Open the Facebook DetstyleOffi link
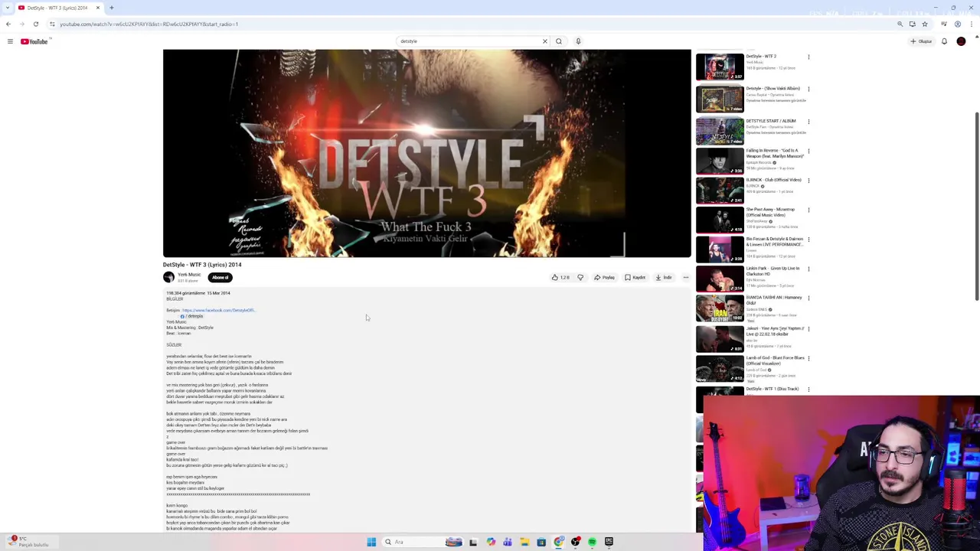 (218, 311)
